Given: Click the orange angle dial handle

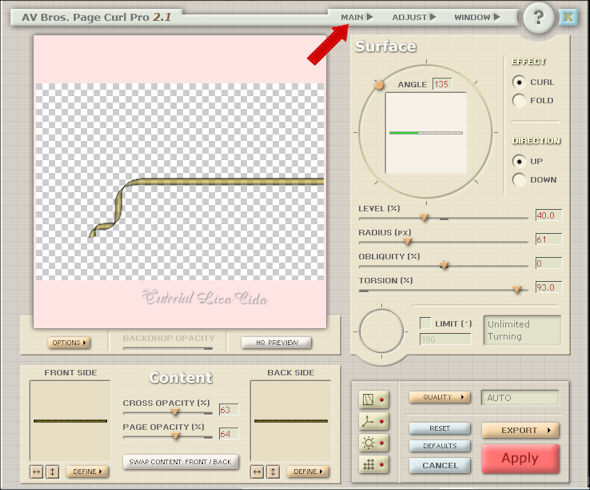Looking at the screenshot, I should [379, 85].
